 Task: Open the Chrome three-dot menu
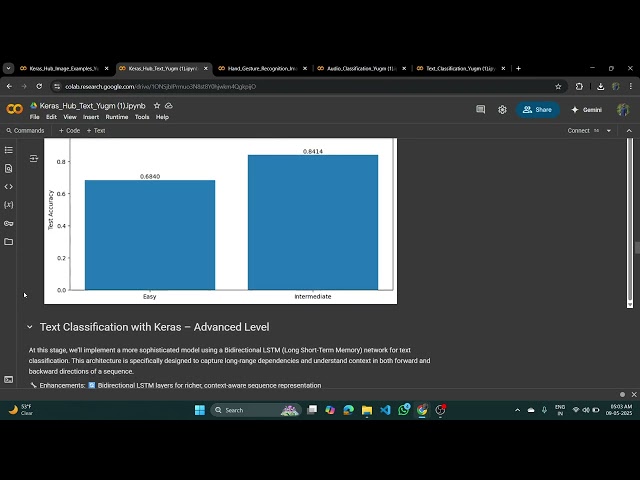click(x=631, y=87)
